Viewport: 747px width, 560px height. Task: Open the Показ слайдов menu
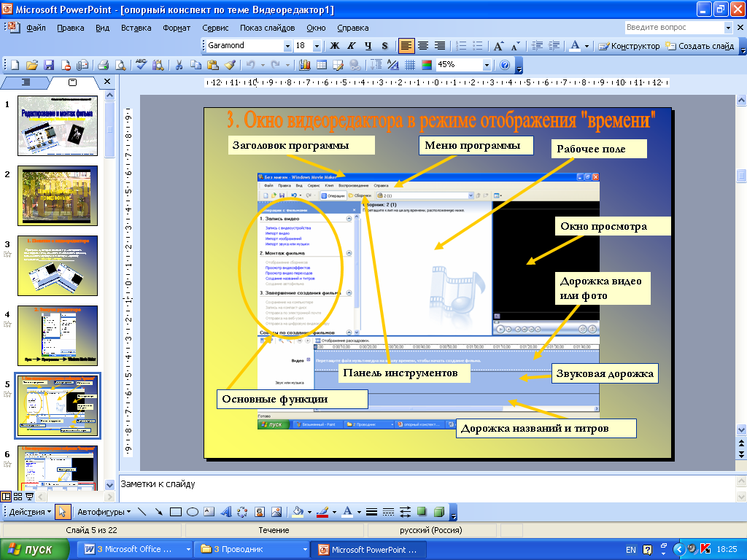click(x=267, y=28)
